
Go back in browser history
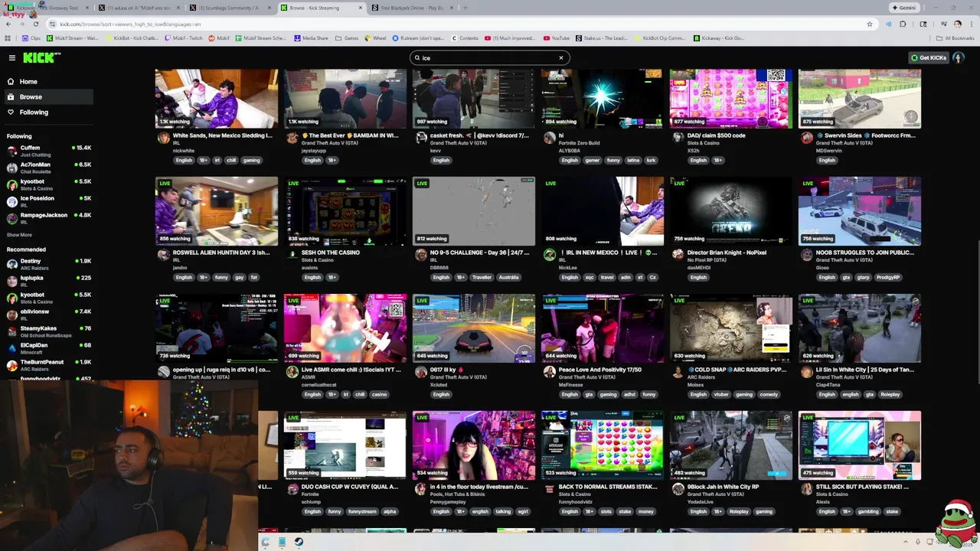pyautogui.click(x=8, y=24)
